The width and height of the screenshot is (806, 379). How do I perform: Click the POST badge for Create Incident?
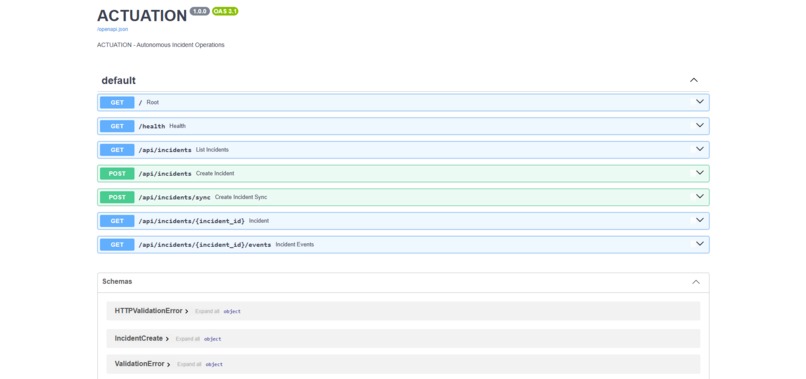coord(117,173)
